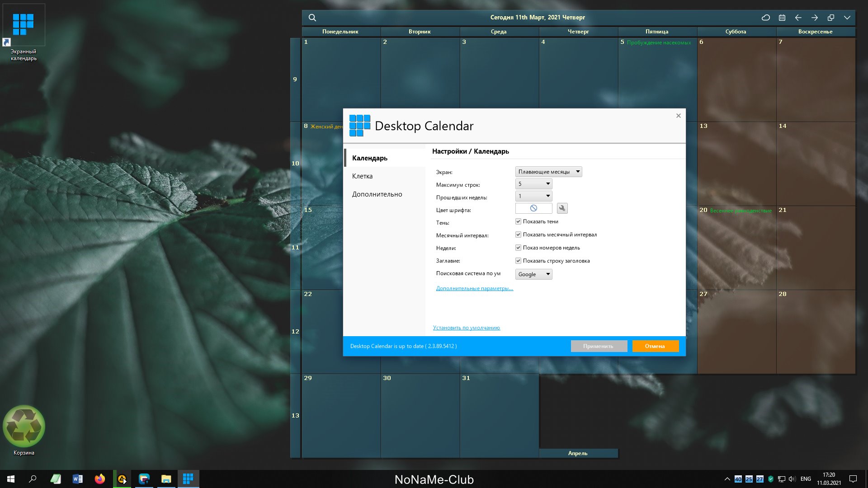Select the Дополнительно settings tab
This screenshot has width=868, height=488.
(x=385, y=194)
